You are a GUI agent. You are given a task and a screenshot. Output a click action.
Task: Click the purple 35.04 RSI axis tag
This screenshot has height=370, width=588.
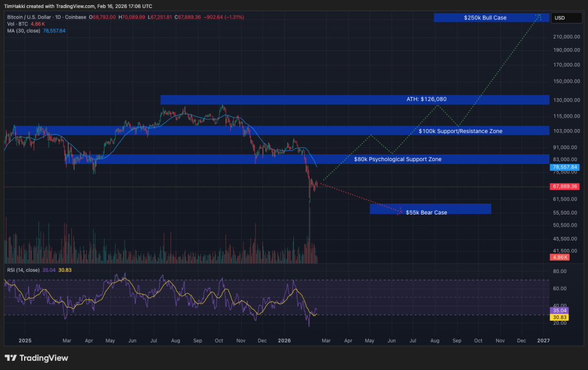[559, 310]
